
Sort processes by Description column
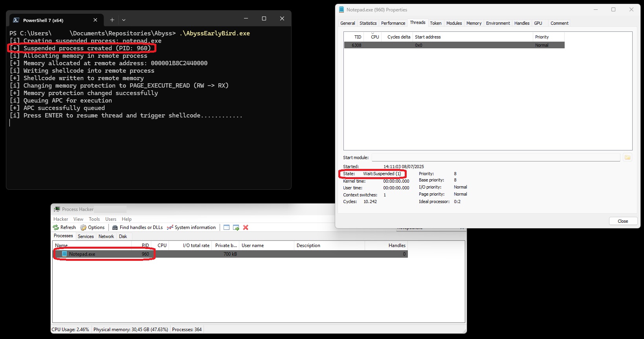pos(330,246)
